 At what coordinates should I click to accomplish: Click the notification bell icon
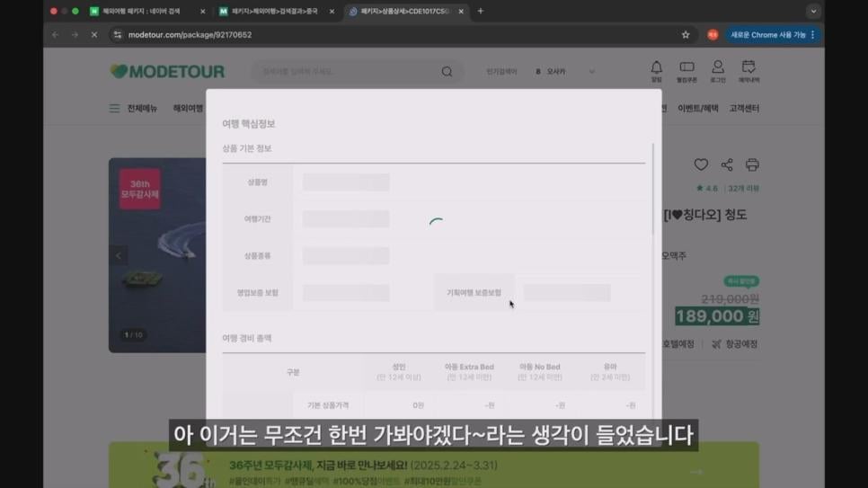click(656, 68)
